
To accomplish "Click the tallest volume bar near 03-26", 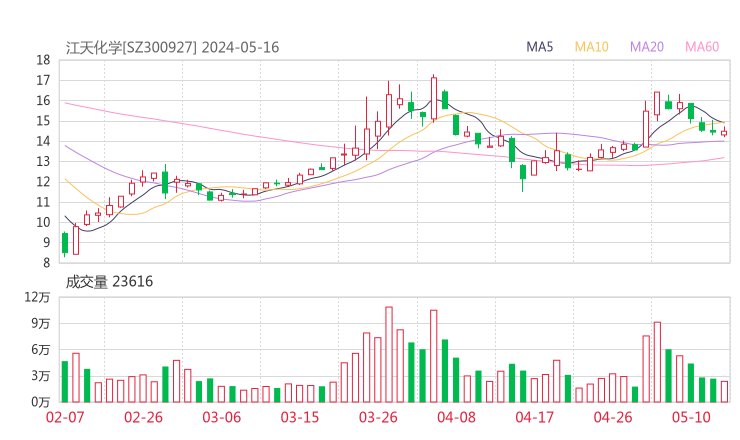I will click(x=389, y=355).
